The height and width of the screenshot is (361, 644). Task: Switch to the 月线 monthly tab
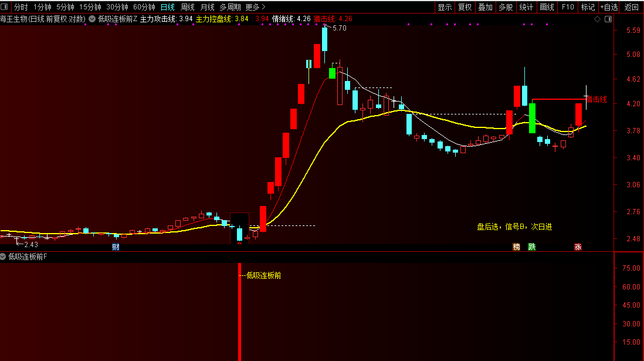[208, 7]
